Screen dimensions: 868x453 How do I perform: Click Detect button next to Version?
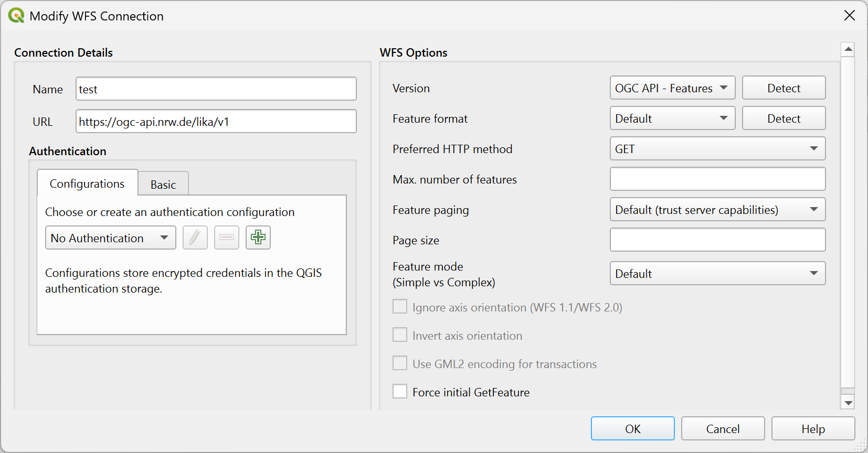(784, 88)
